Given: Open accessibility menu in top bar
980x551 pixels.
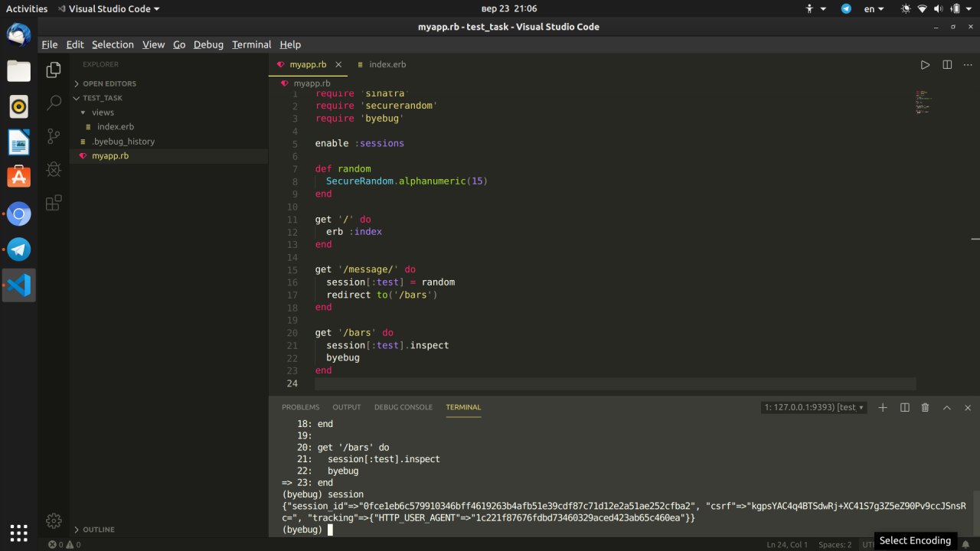Looking at the screenshot, I should coord(816,9).
